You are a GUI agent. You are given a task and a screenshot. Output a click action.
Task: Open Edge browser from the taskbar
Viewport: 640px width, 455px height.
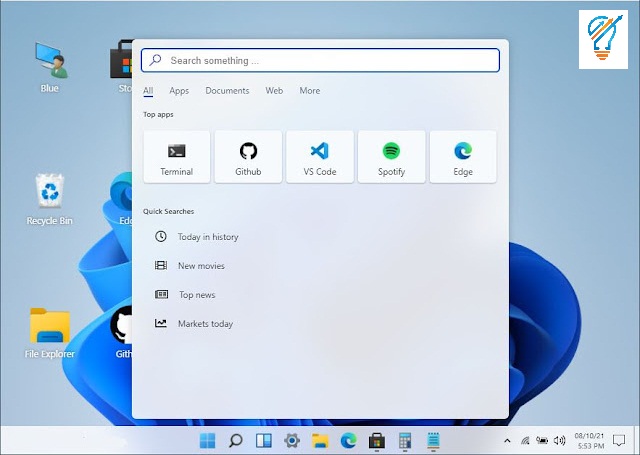click(349, 440)
